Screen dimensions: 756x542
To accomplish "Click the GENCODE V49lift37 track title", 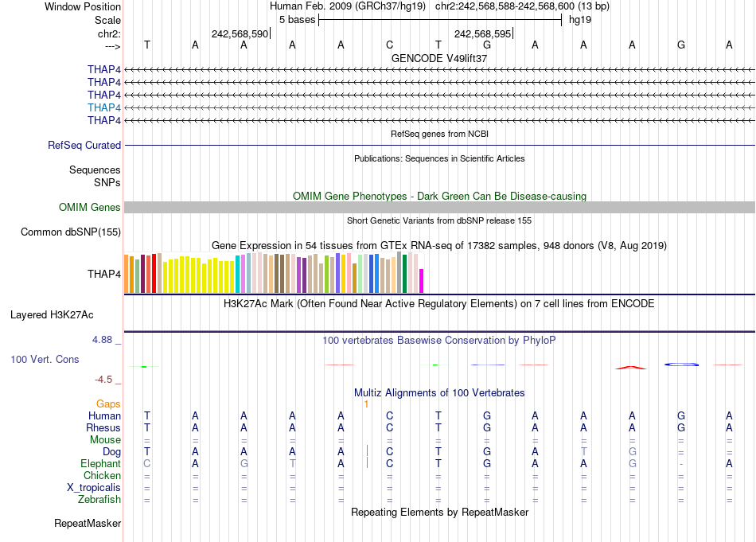I will point(439,58).
